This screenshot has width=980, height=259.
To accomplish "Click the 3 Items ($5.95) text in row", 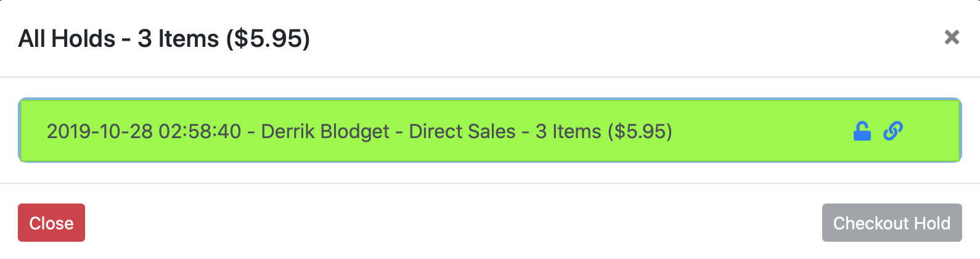I will [x=604, y=131].
